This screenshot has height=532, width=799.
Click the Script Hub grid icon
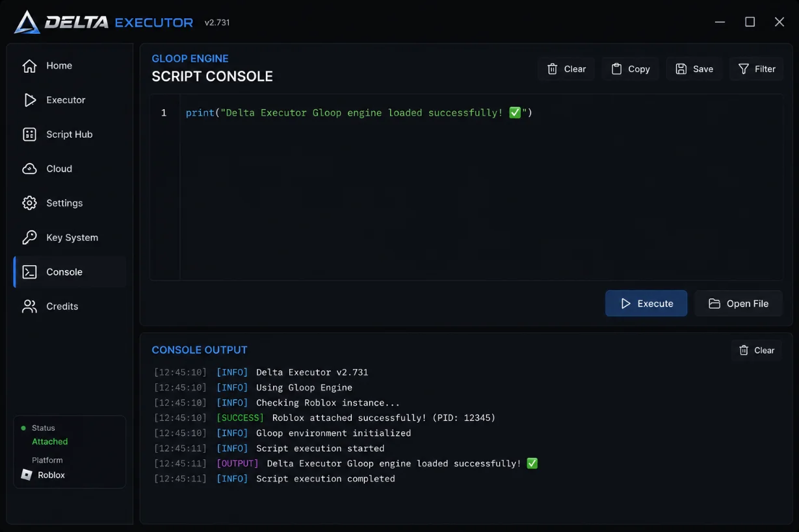(x=29, y=134)
